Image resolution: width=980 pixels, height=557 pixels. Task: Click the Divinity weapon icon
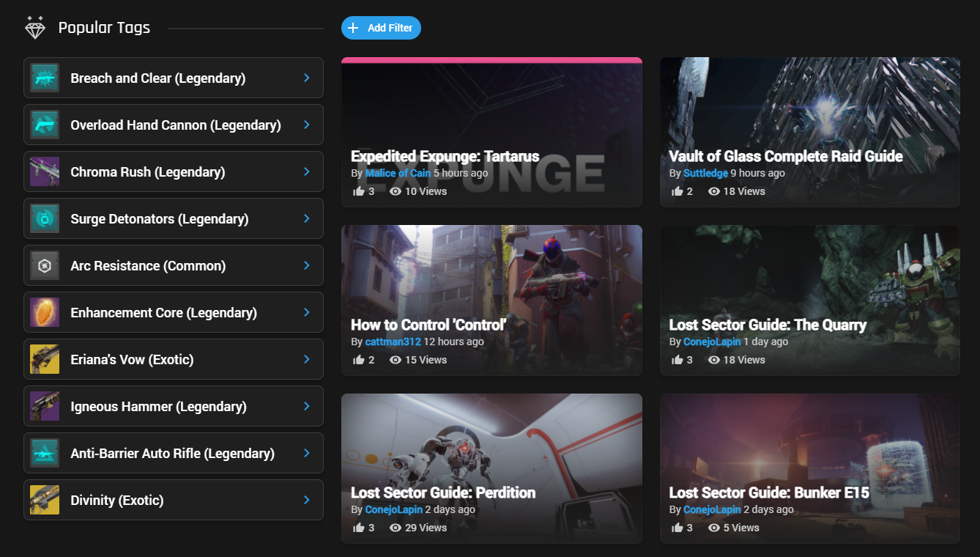pyautogui.click(x=45, y=500)
